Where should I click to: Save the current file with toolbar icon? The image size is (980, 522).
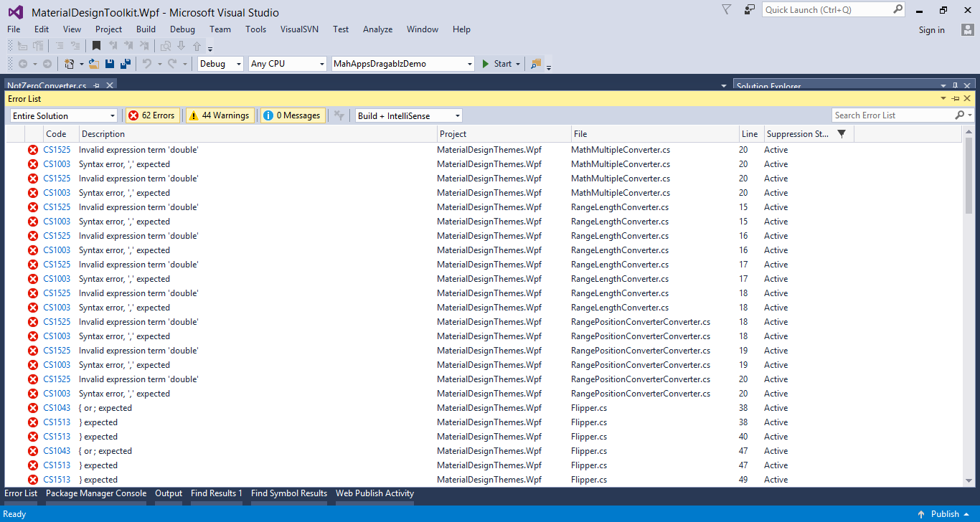pos(110,64)
